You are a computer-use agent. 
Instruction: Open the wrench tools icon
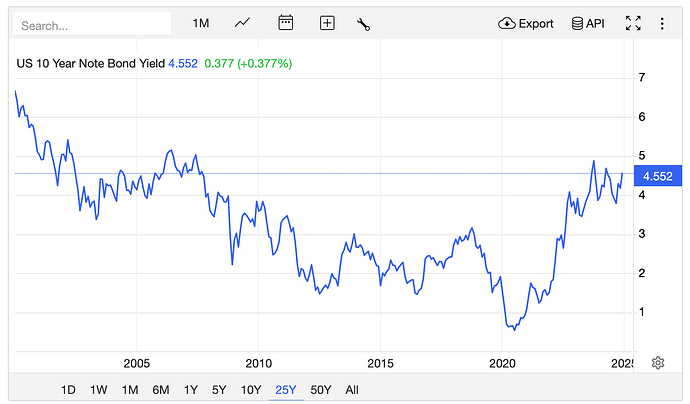click(x=363, y=23)
